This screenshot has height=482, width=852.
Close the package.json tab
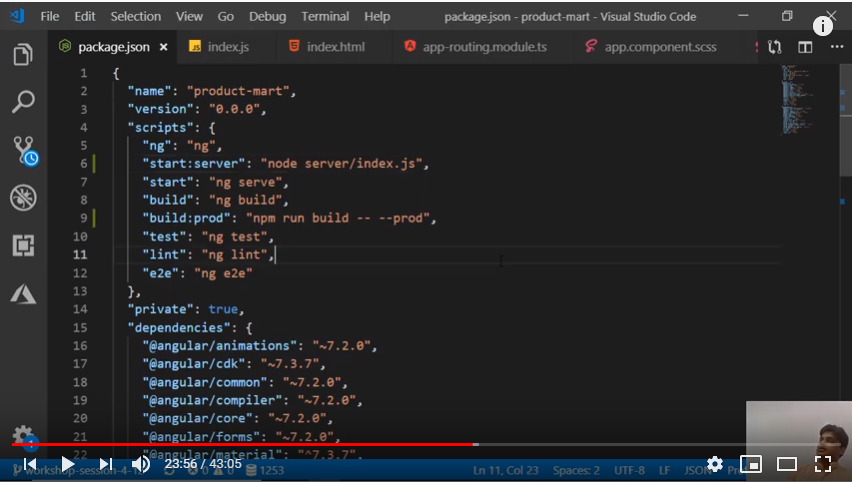(163, 47)
